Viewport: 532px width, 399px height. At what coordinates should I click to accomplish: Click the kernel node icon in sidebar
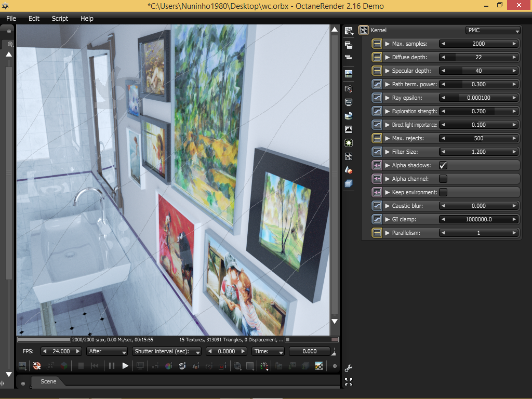pos(349,156)
